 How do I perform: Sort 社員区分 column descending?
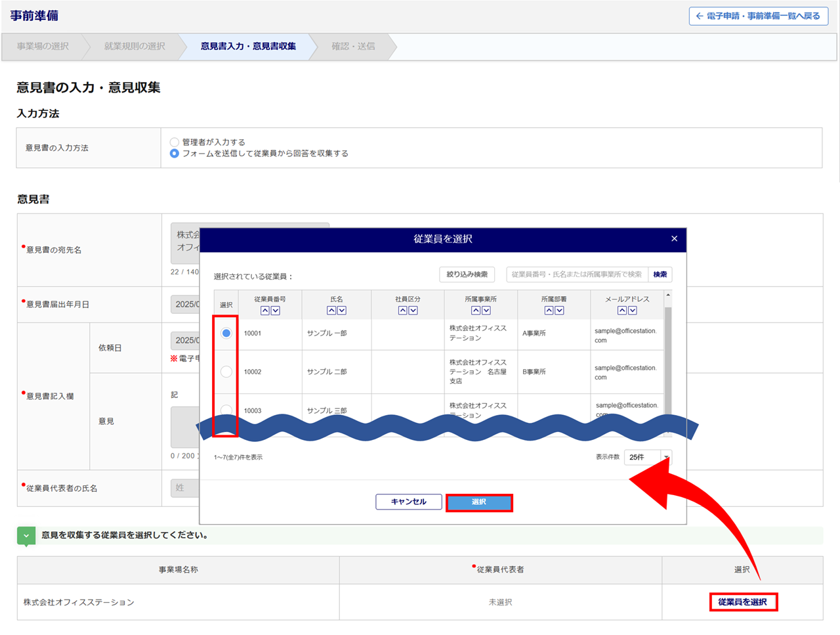point(413,311)
